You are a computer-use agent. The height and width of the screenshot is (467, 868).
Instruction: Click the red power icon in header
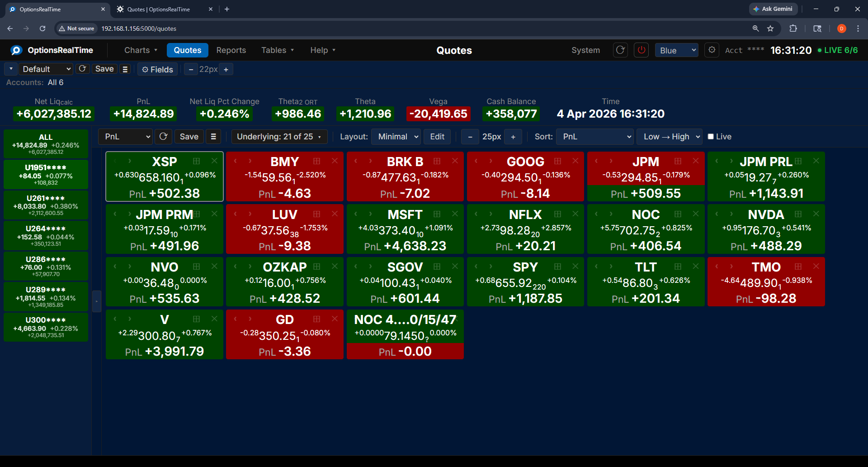tap(642, 50)
